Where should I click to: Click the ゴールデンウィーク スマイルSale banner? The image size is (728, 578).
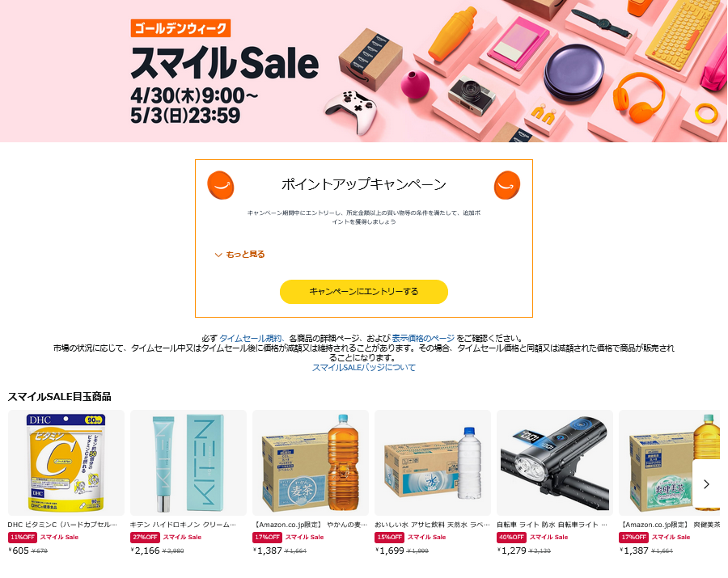(363, 71)
